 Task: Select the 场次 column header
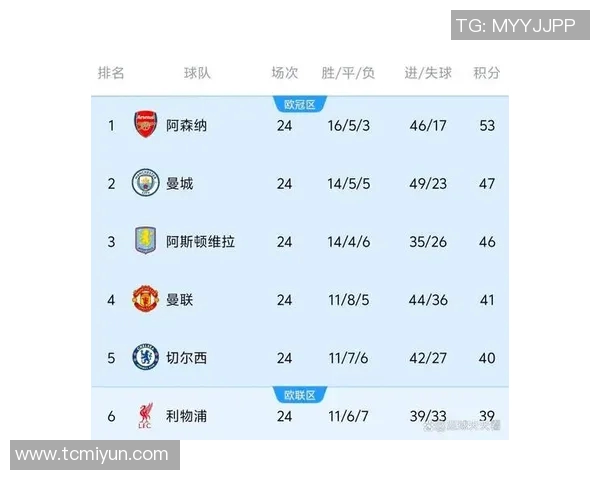click(284, 73)
